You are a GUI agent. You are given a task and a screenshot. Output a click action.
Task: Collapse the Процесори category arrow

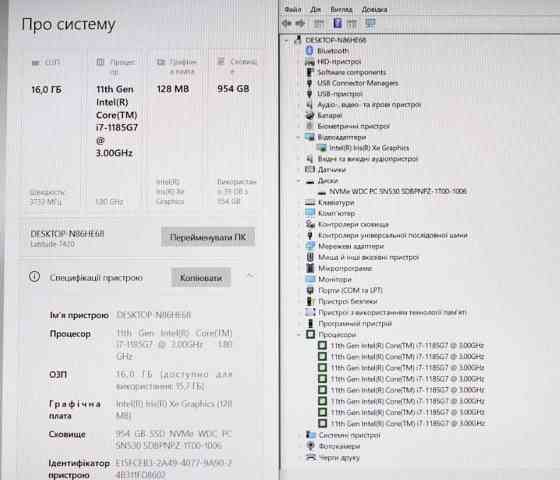coord(299,335)
